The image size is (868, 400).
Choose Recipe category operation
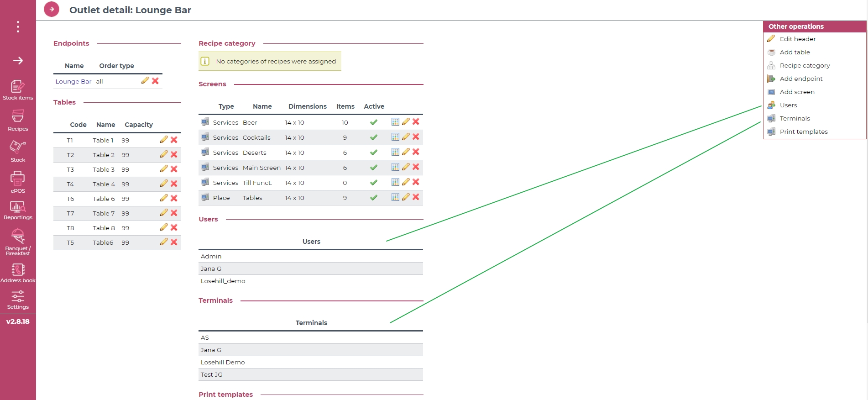pyautogui.click(x=805, y=65)
